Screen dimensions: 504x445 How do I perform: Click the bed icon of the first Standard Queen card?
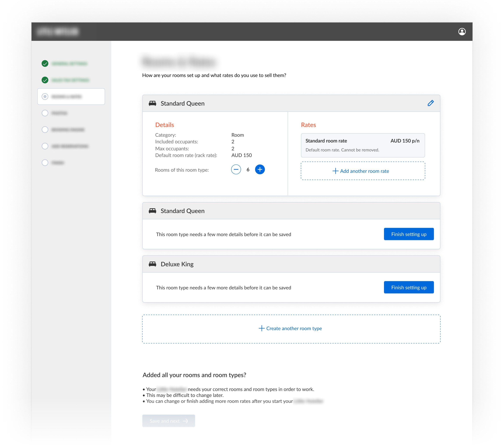pyautogui.click(x=152, y=104)
